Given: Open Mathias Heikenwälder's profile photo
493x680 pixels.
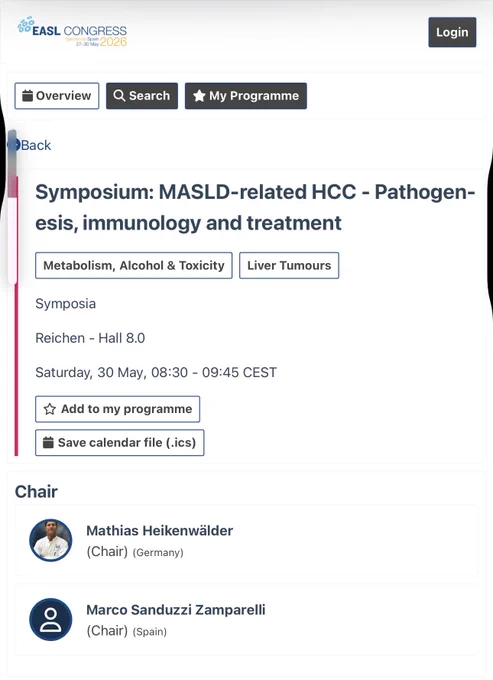Looking at the screenshot, I should point(51,540).
